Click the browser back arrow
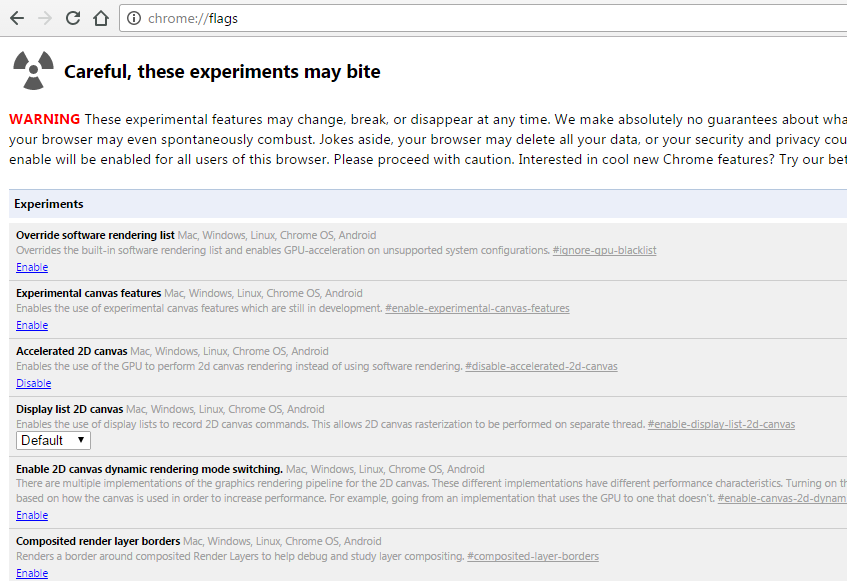Image resolution: width=847 pixels, height=581 pixels. tap(17, 18)
